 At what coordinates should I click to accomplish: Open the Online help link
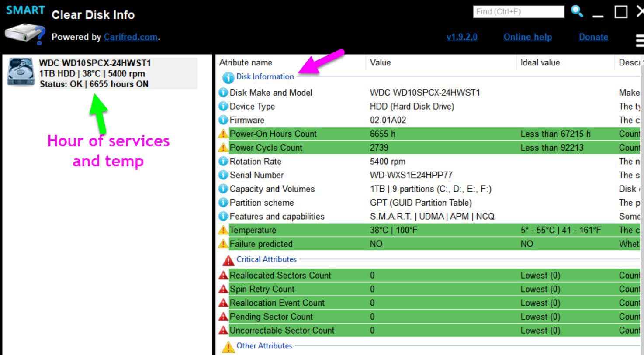pyautogui.click(x=528, y=37)
